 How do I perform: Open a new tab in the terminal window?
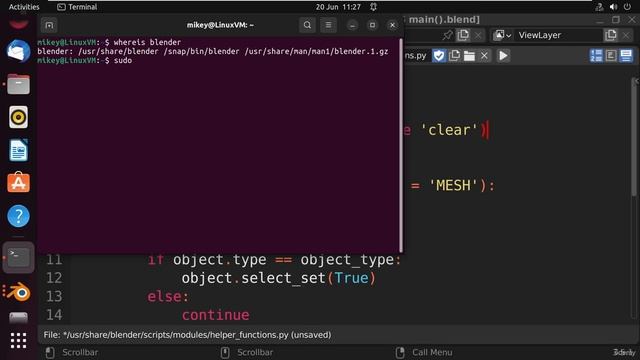pyautogui.click(x=49, y=25)
